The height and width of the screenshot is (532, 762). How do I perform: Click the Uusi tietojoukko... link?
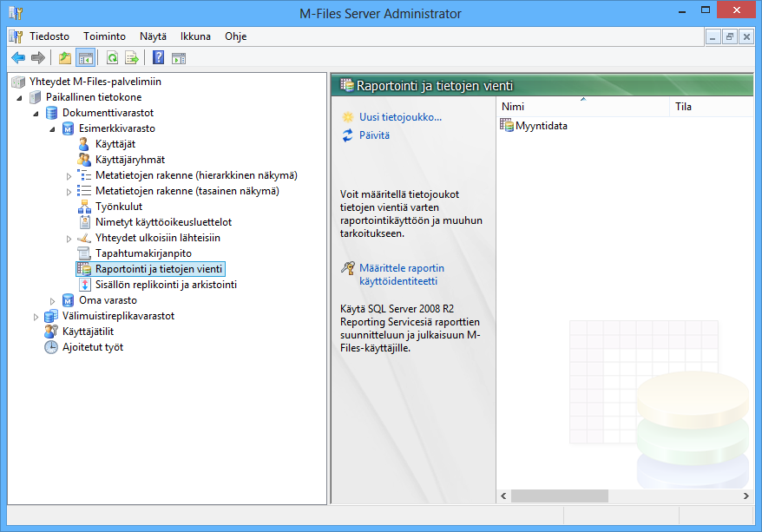(400, 117)
